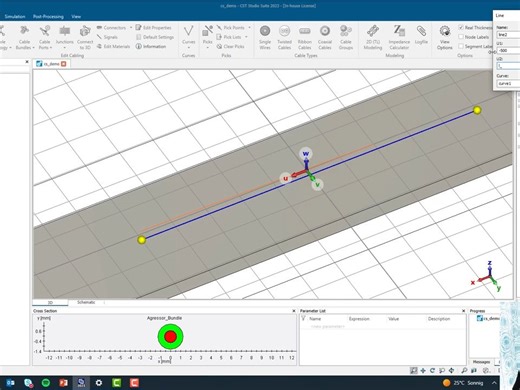This screenshot has height=390, width=520.
Task: Click the Signals tool
Action: pos(107,37)
